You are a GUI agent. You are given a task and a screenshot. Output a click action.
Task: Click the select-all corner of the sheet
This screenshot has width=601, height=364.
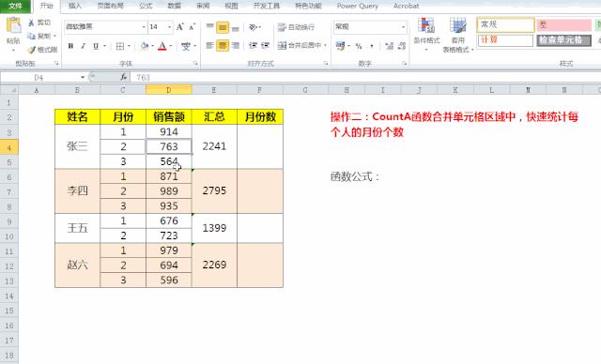(9, 90)
